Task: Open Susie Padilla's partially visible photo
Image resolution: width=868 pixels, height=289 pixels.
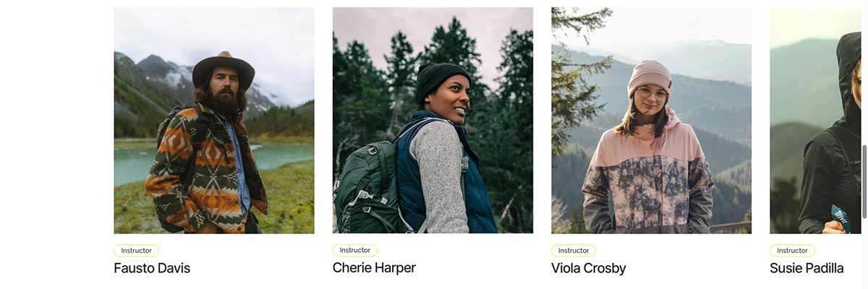Action: click(x=815, y=120)
